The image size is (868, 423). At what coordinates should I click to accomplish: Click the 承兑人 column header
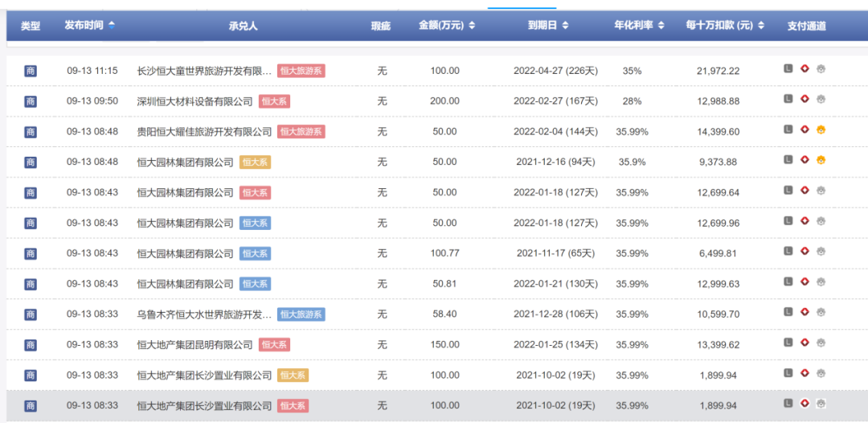pos(243,26)
